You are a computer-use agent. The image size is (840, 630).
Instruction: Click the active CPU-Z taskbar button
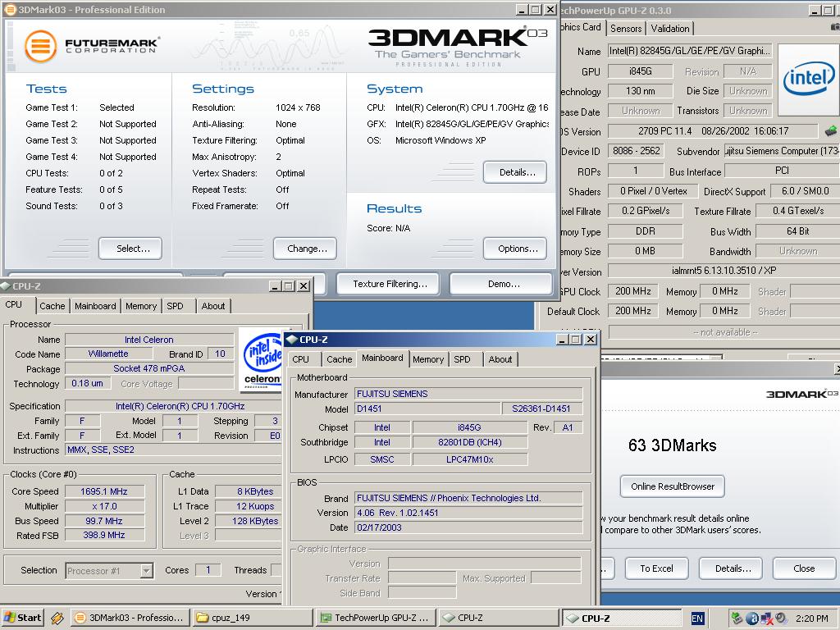(622, 618)
